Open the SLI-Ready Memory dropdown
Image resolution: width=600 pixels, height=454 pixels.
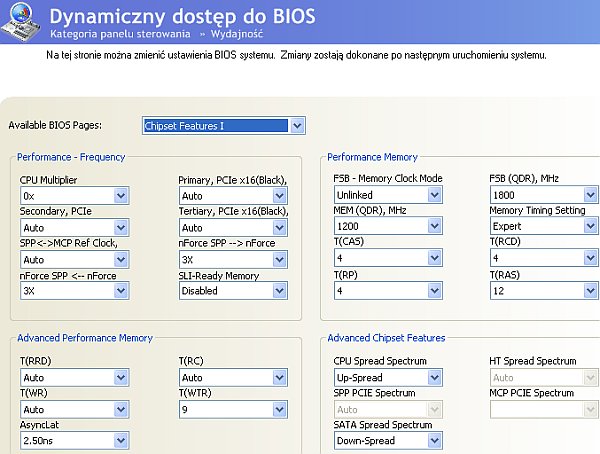[x=279, y=291]
